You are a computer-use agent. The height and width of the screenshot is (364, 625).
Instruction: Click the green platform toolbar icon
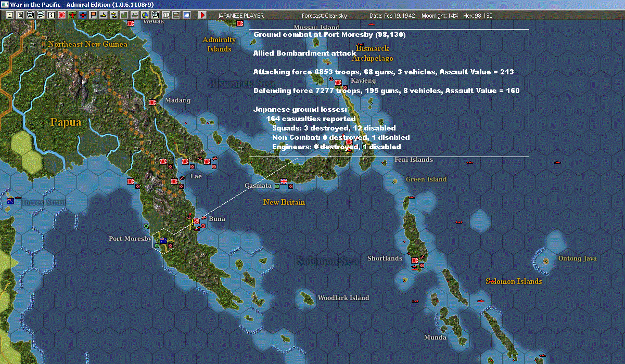(x=134, y=15)
